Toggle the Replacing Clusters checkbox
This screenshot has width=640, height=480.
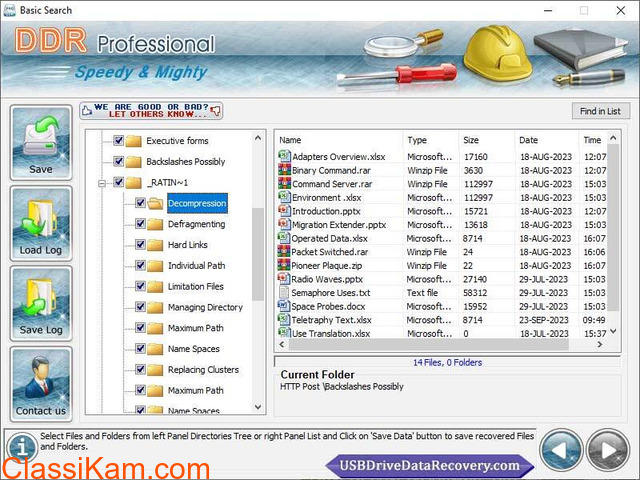(x=140, y=369)
